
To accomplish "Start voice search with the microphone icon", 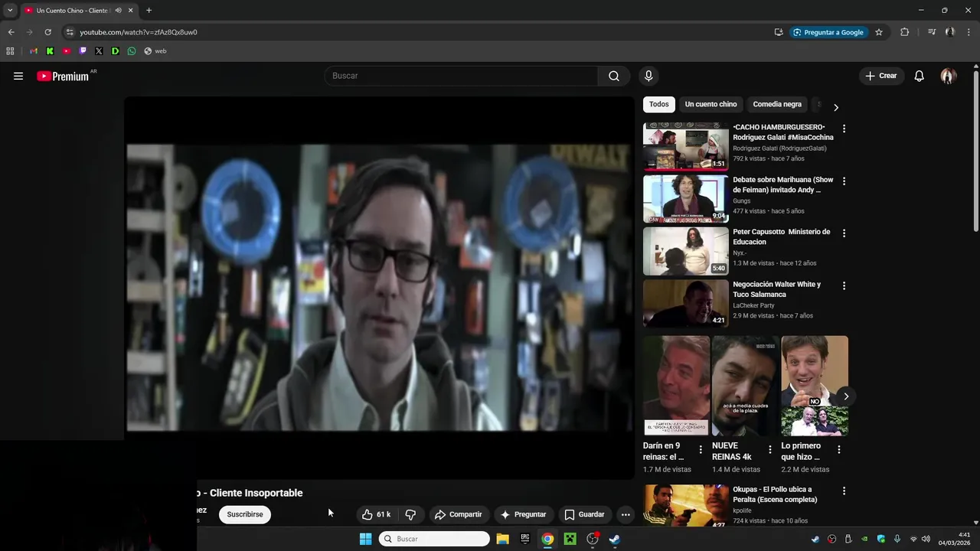I will pyautogui.click(x=648, y=76).
